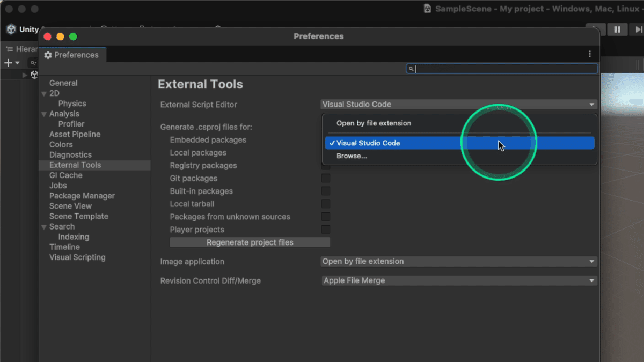Screen dimensions: 644x362
Task: Open the Physics preferences under 2D
Action: [x=72, y=104]
